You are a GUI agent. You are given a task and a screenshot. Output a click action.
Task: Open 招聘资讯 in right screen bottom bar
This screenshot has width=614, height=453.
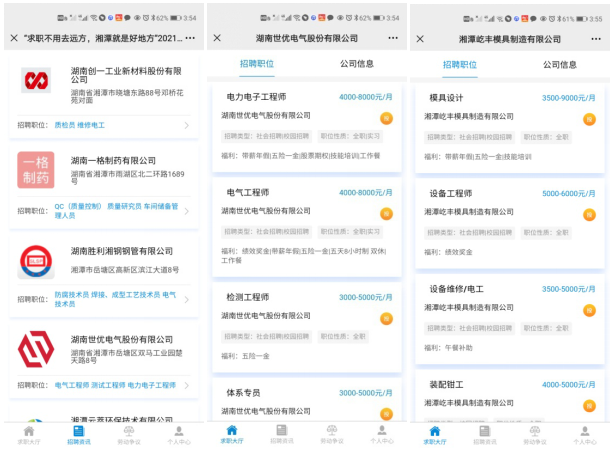485,435
